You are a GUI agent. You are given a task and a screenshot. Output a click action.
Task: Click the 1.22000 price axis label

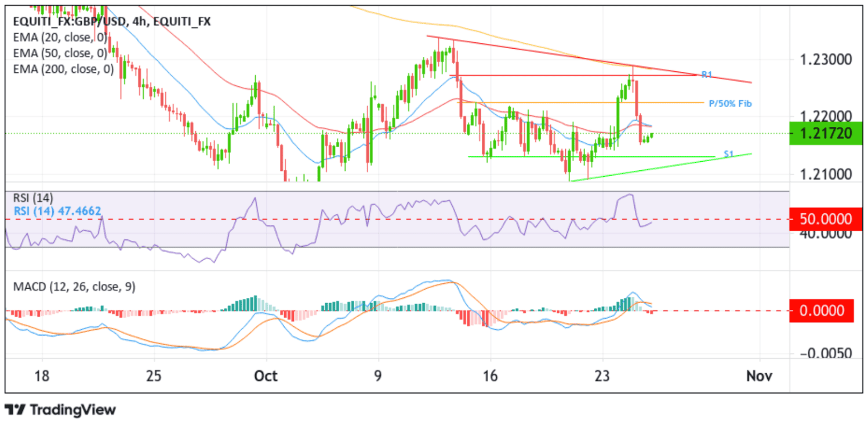point(826,116)
